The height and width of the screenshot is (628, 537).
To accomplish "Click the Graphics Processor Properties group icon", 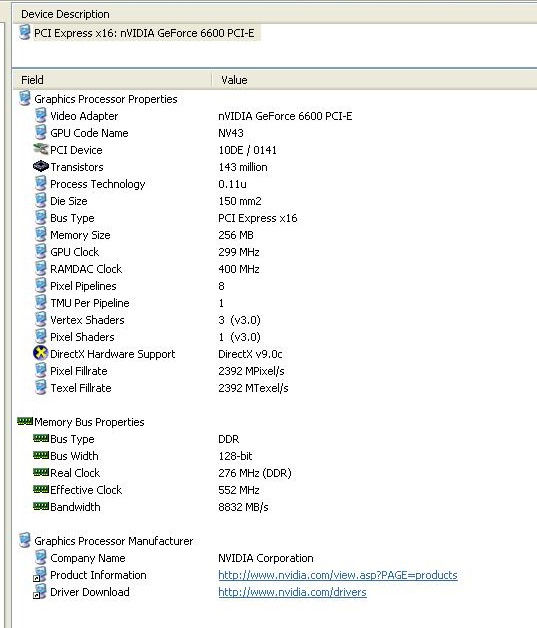I will coord(24,99).
